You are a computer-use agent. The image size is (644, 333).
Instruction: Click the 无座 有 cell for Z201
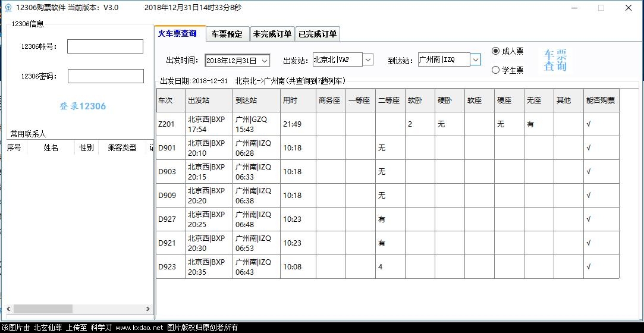pyautogui.click(x=539, y=124)
